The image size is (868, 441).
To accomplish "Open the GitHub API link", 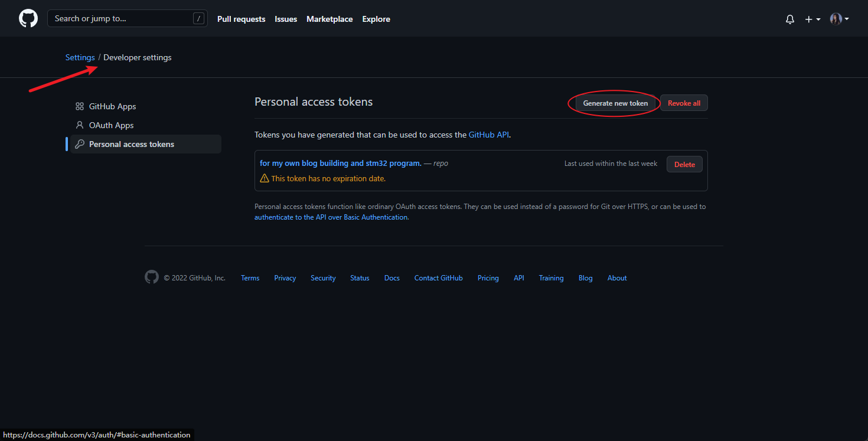I will 488,135.
